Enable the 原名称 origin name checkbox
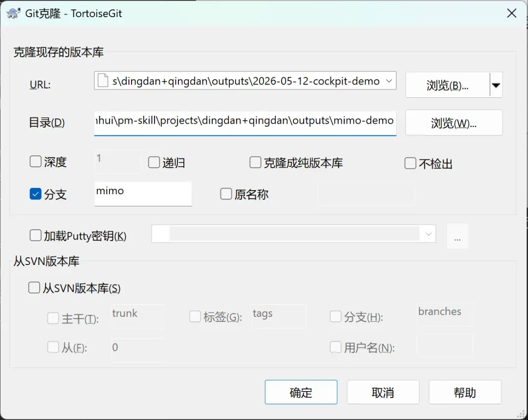 [226, 194]
